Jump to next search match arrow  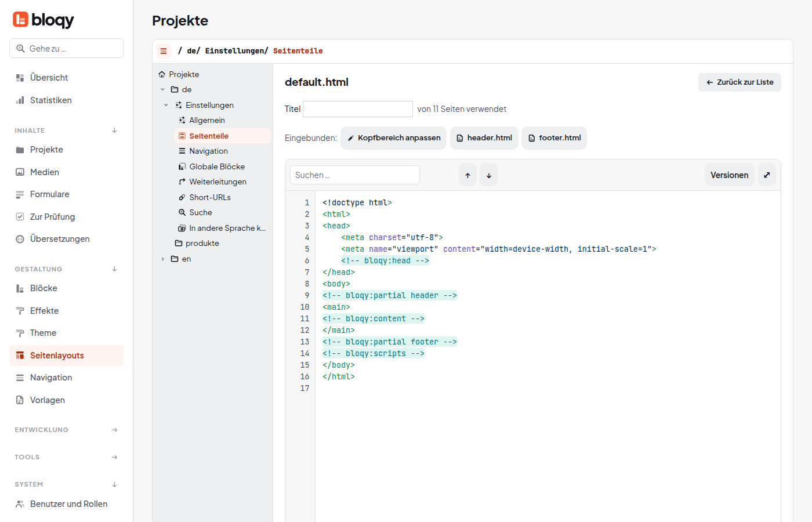pos(489,175)
